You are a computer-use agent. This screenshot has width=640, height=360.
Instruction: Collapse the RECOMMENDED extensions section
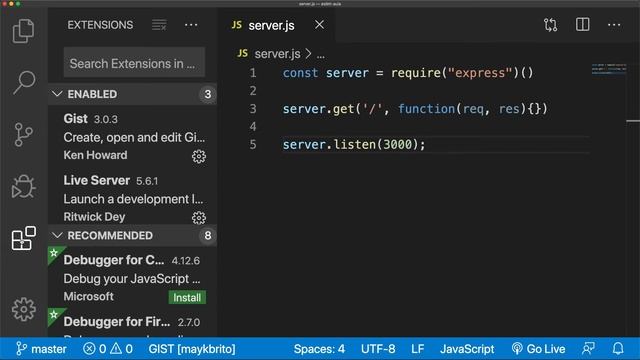(x=132, y=236)
